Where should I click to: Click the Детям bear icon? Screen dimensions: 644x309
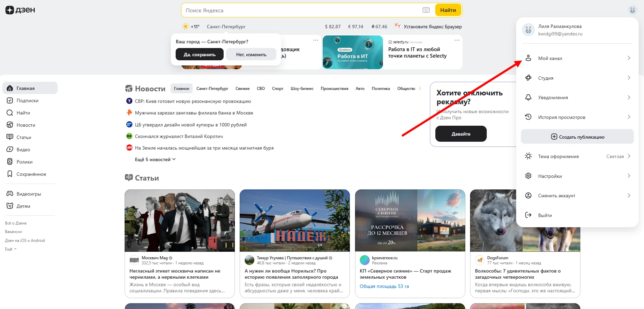point(10,206)
